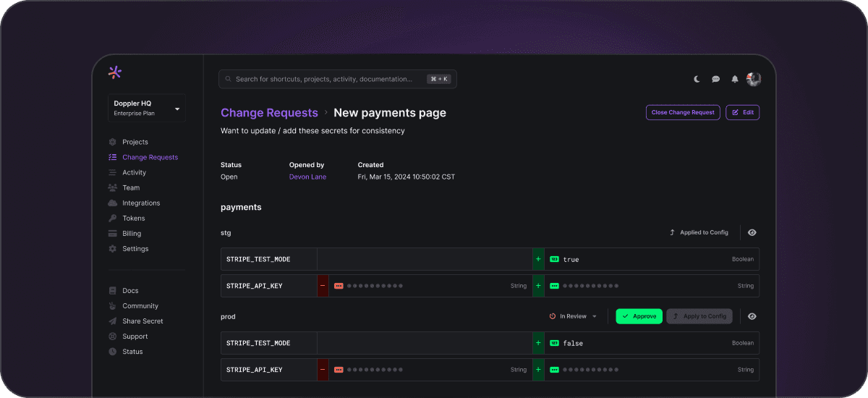This screenshot has height=398, width=868.
Task: Open Team page in sidebar
Action: coord(124,187)
